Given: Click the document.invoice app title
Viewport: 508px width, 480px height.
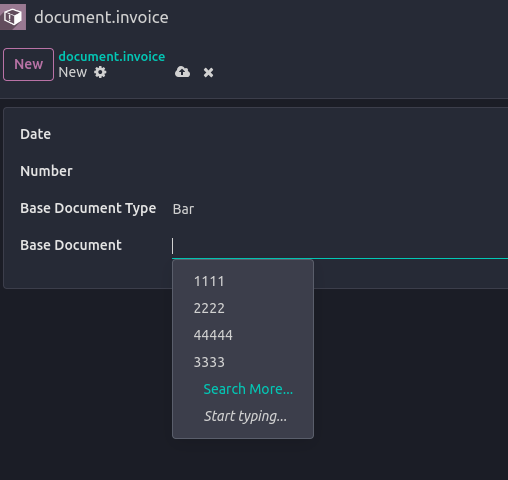Looking at the screenshot, I should click(101, 17).
